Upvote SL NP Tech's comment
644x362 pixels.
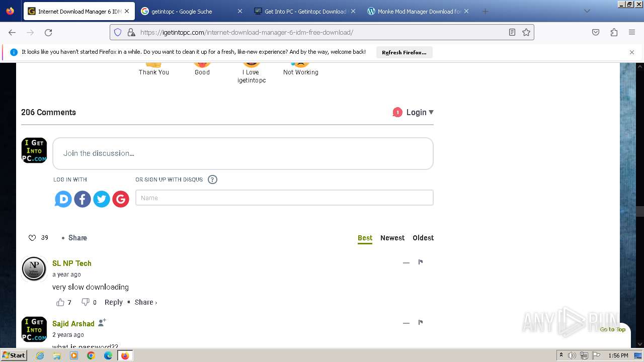click(60, 302)
